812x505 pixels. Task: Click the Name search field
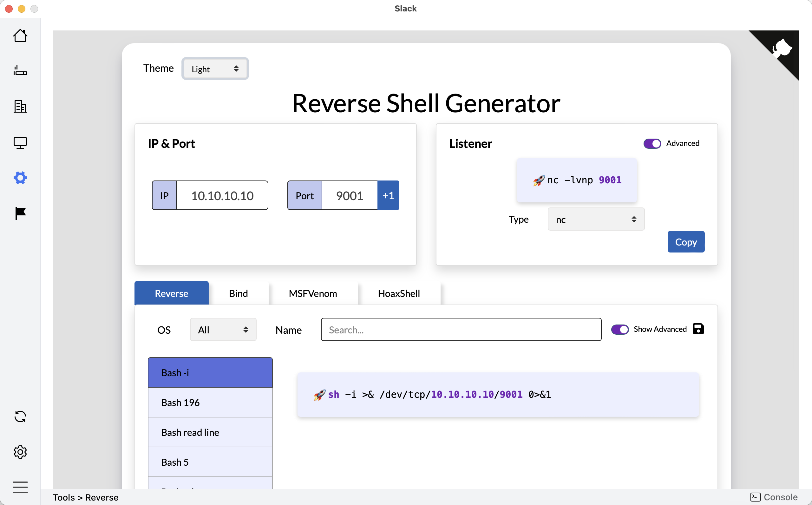[461, 330]
